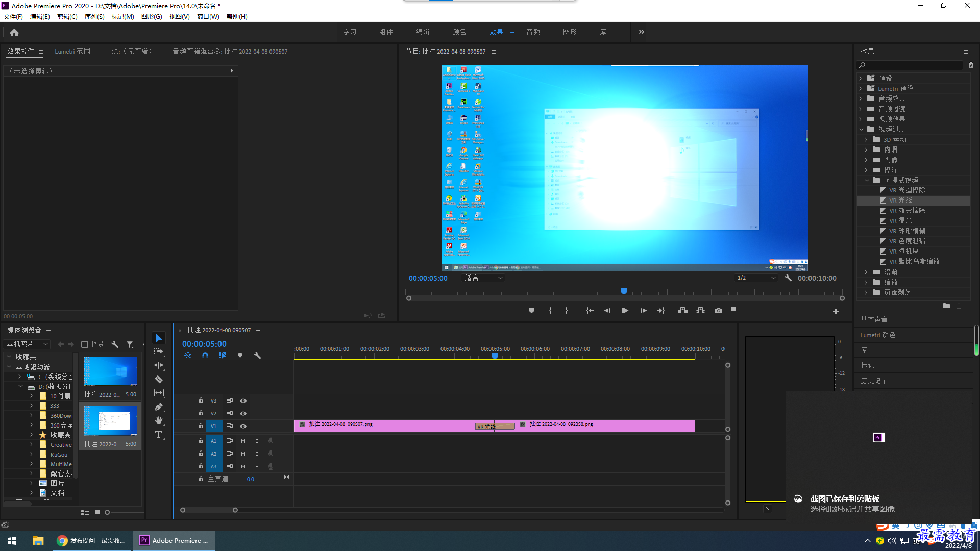Image resolution: width=980 pixels, height=551 pixels.
Task: Click the Home icon
Action: (14, 32)
